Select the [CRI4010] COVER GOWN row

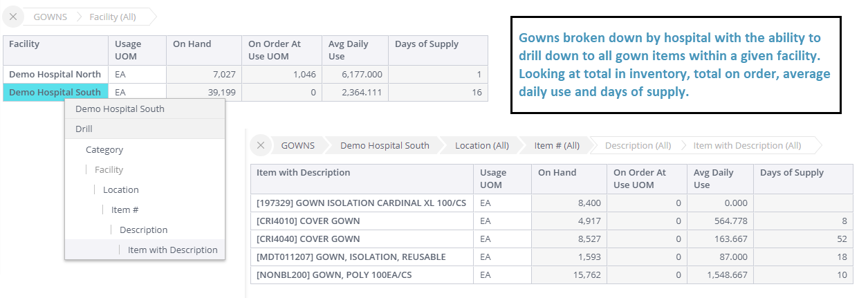tap(308, 221)
